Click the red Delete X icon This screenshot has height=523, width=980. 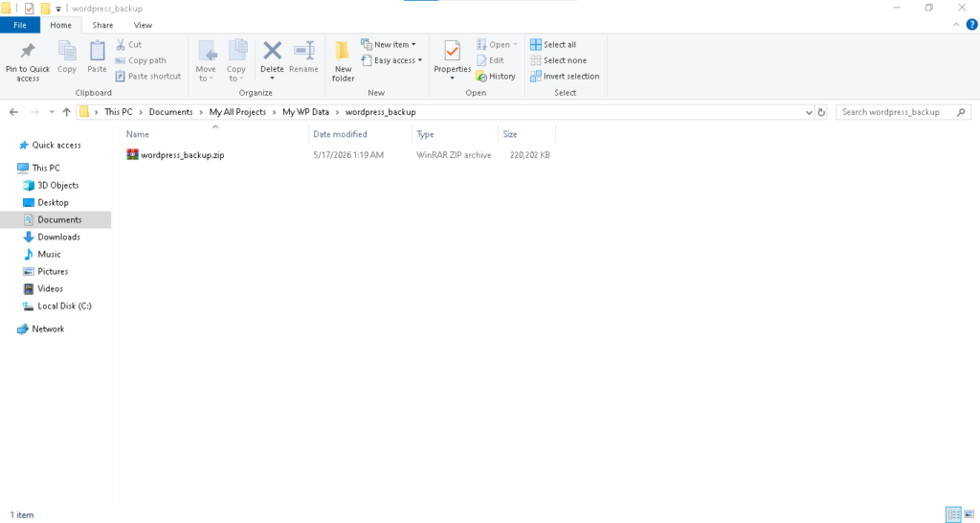[x=272, y=50]
